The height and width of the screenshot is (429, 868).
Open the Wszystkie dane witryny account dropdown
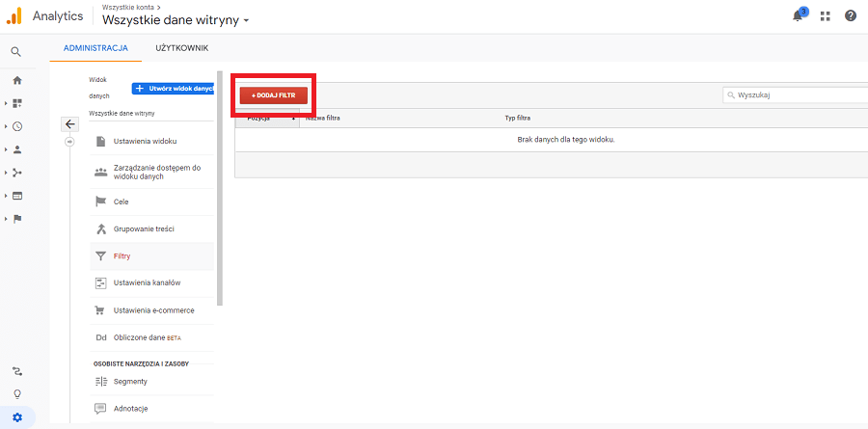[176, 20]
